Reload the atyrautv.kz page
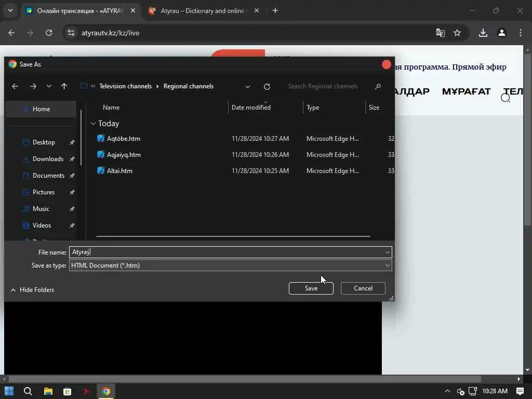532x399 pixels. (x=49, y=33)
